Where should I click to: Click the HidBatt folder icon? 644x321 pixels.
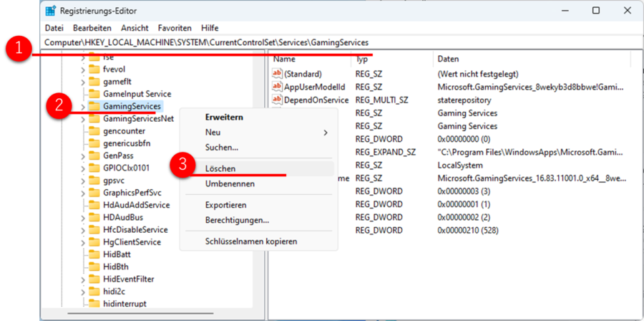coord(94,254)
